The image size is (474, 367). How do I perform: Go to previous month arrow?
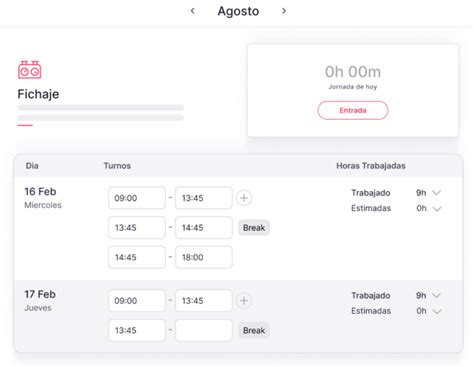[x=192, y=11]
